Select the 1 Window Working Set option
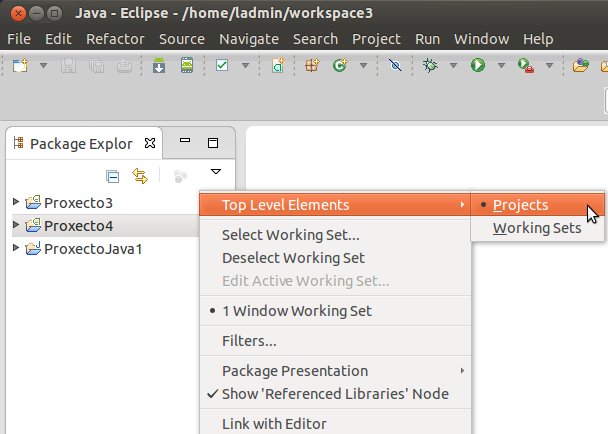Screen dimensions: 608x434 pyautogui.click(x=335, y=311)
